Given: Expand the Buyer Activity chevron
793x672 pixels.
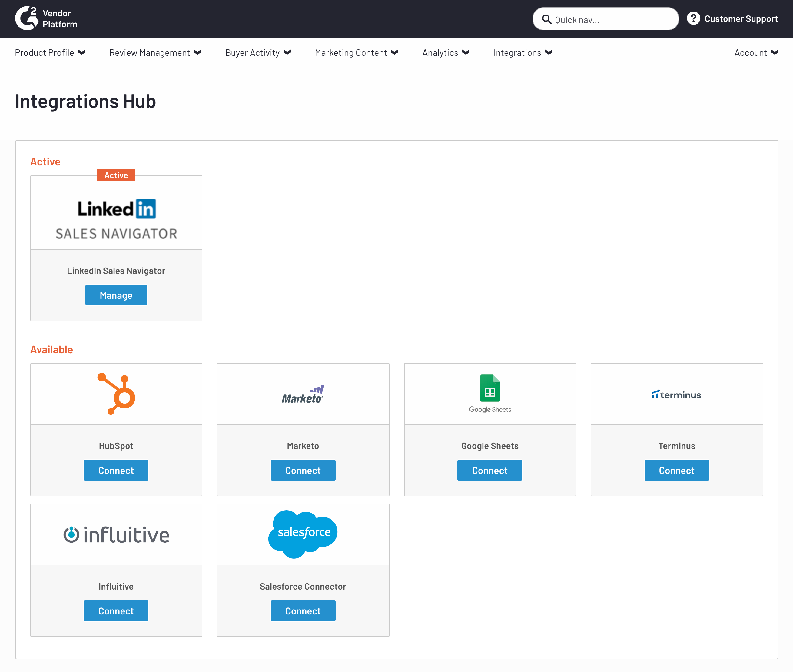Looking at the screenshot, I should (287, 52).
